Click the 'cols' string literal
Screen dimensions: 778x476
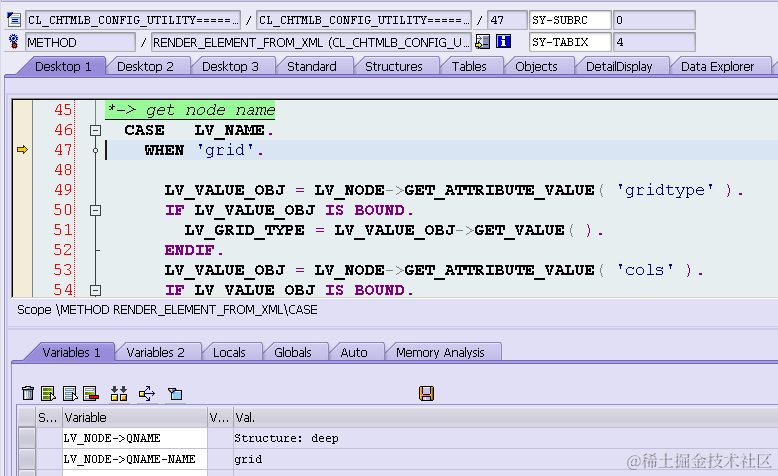645,270
